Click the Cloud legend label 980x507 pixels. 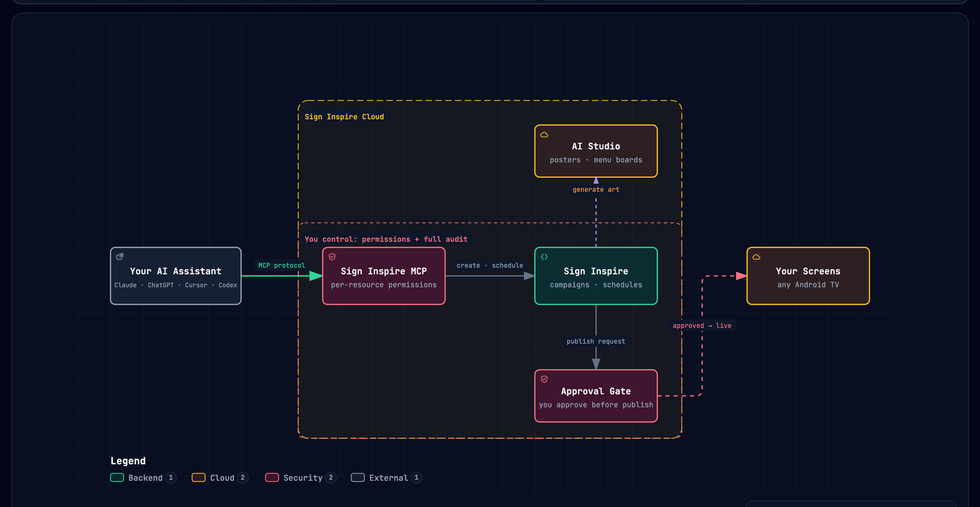pos(222,478)
